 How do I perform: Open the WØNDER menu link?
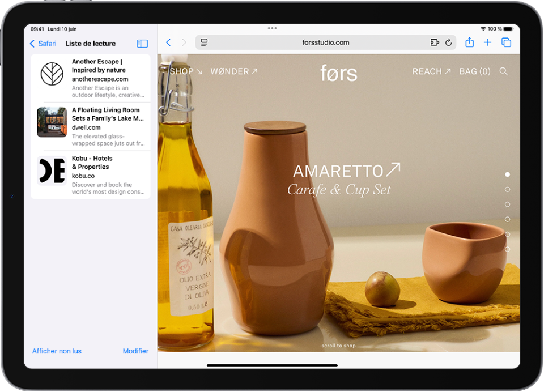(x=233, y=71)
